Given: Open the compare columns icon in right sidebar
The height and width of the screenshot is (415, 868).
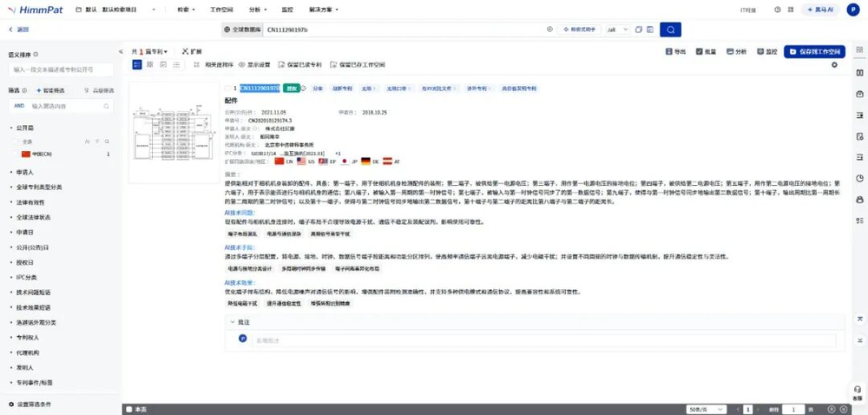Looking at the screenshot, I should click(859, 73).
